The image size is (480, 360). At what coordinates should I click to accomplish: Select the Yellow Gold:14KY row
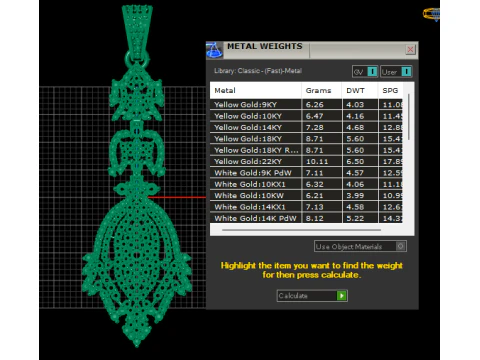click(x=306, y=127)
